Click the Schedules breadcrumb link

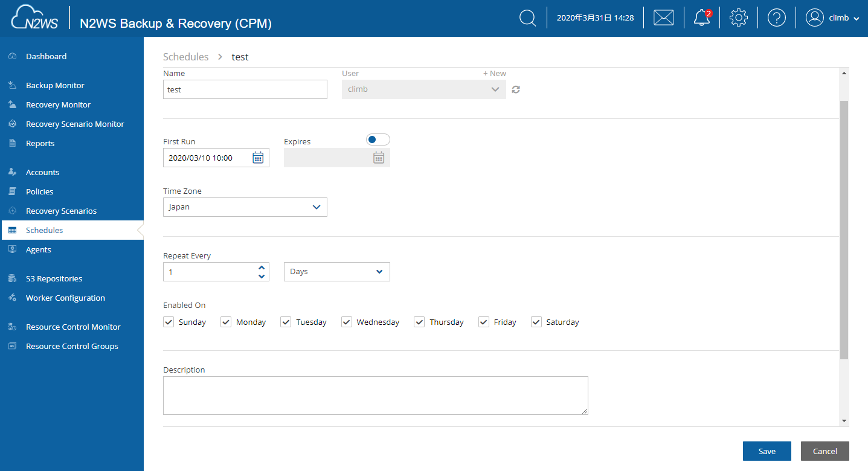pos(185,57)
